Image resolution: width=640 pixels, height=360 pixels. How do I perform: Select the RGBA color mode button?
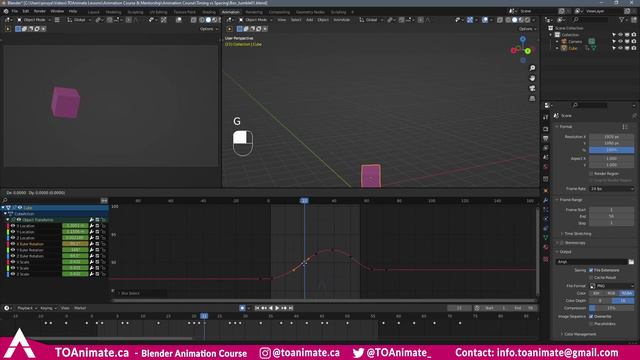[627, 293]
